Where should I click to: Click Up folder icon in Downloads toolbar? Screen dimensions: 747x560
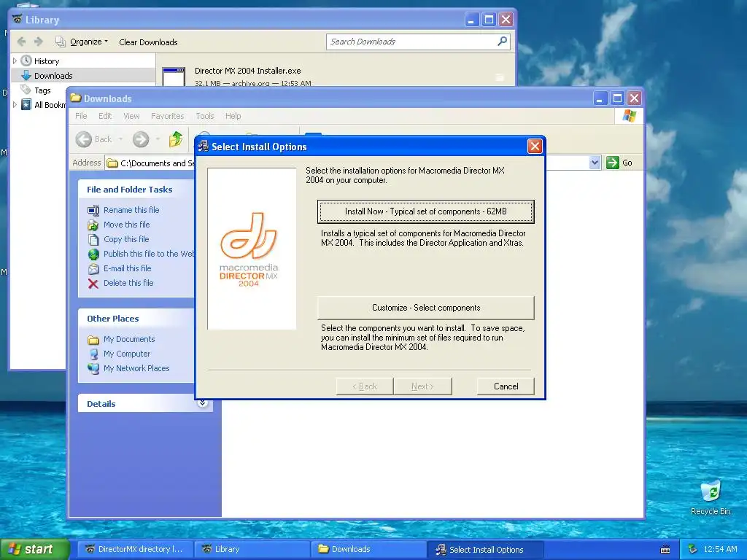pyautogui.click(x=176, y=139)
